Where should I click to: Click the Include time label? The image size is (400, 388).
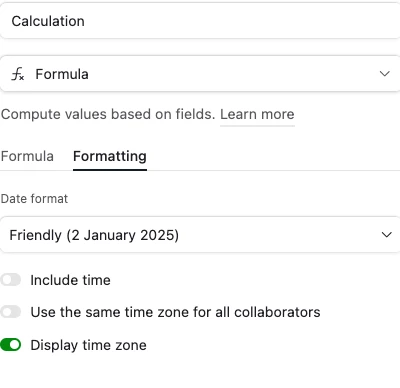click(x=70, y=280)
